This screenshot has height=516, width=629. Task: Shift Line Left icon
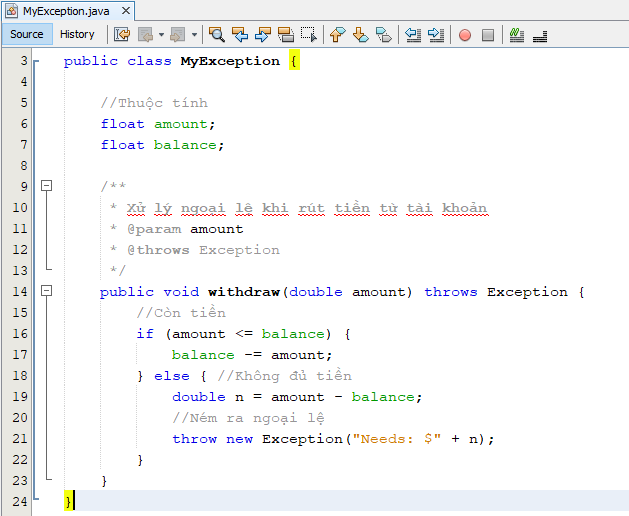coord(413,35)
